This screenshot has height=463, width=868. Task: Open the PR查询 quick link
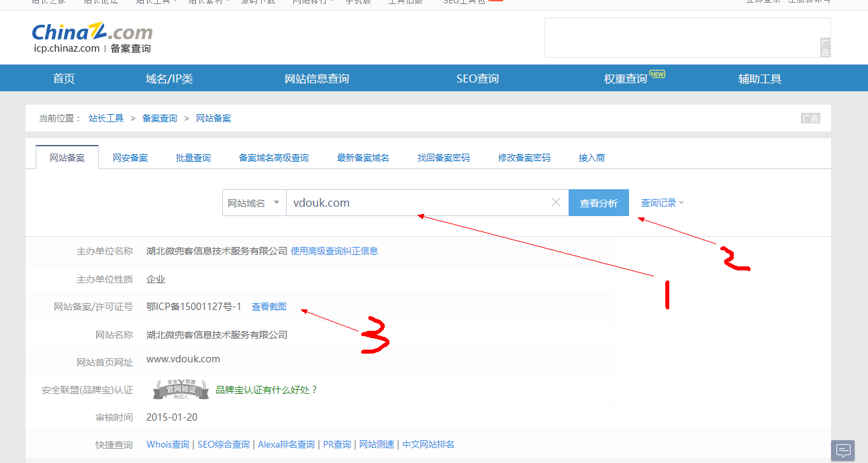click(x=337, y=444)
